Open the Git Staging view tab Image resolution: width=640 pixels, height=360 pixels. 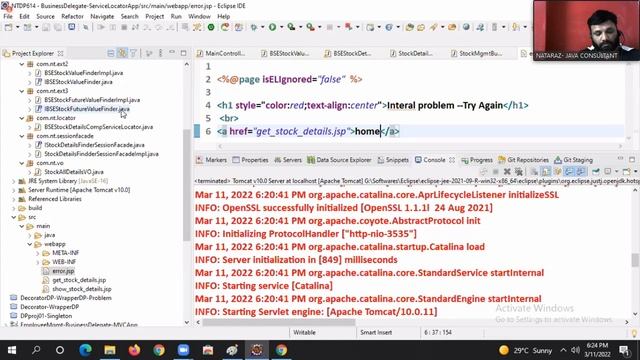click(573, 160)
